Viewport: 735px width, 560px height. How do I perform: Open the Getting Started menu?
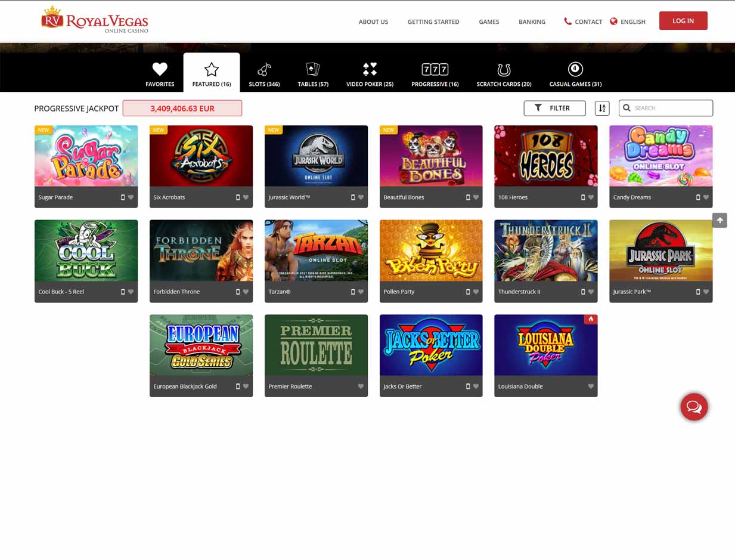(433, 21)
